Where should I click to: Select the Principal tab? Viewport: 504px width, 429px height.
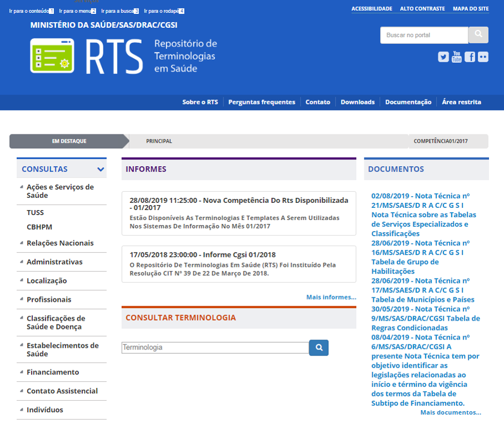pos(159,141)
